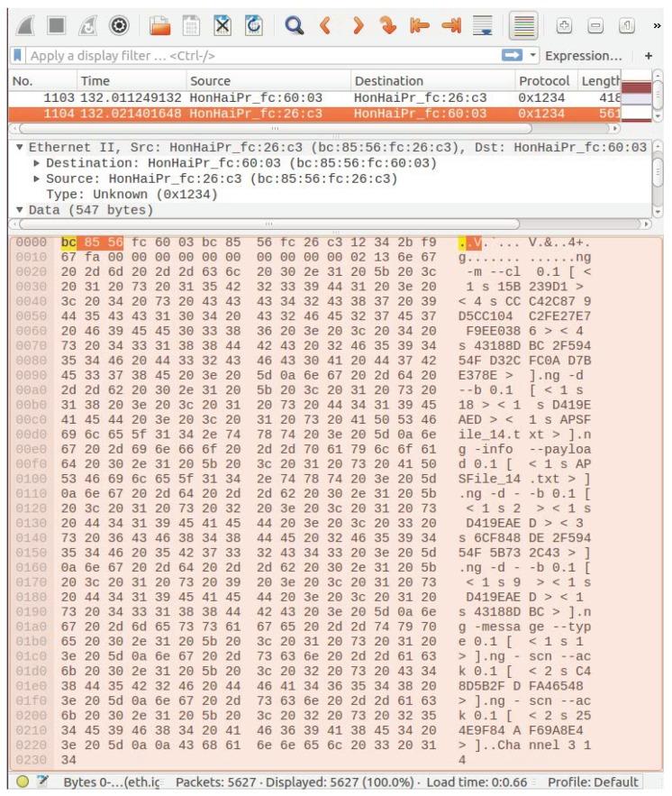Stop the running packet capture

56,25
